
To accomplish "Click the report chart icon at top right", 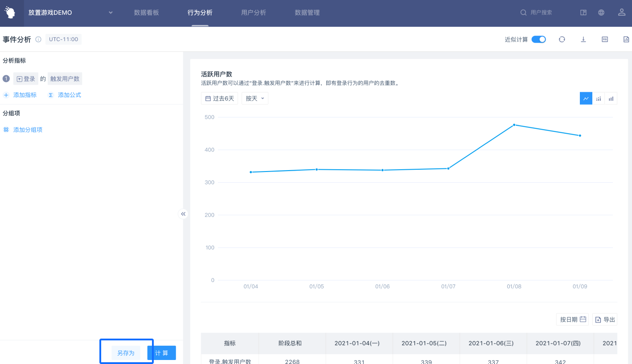I will pos(626,39).
